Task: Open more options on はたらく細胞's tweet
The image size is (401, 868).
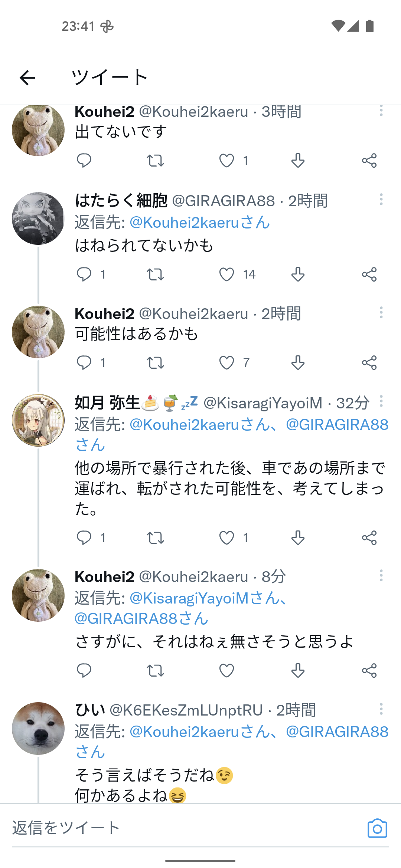Action: click(381, 200)
